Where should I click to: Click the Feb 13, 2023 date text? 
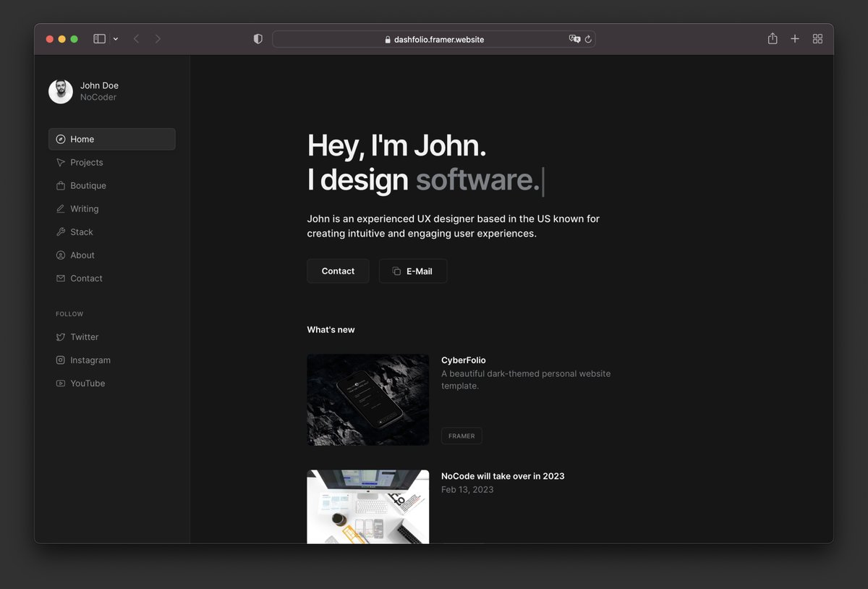467,489
